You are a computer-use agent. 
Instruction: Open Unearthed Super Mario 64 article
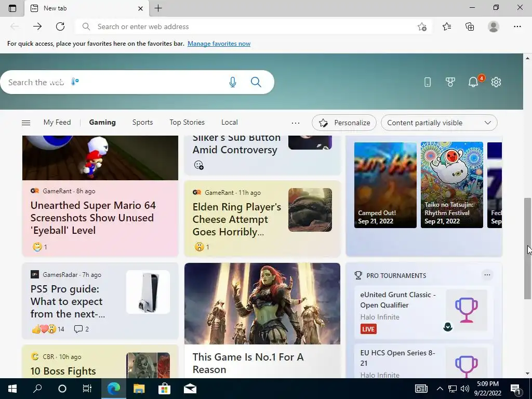coord(93,218)
